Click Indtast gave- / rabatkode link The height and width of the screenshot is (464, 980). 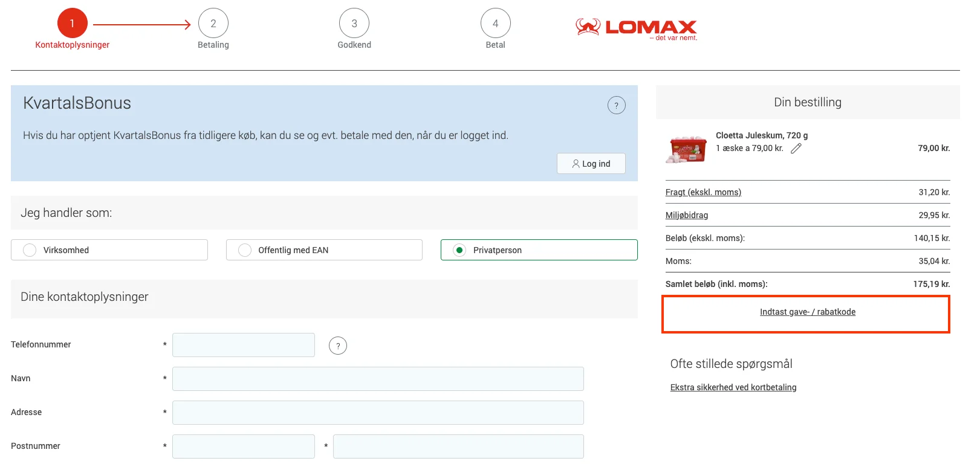tap(808, 312)
